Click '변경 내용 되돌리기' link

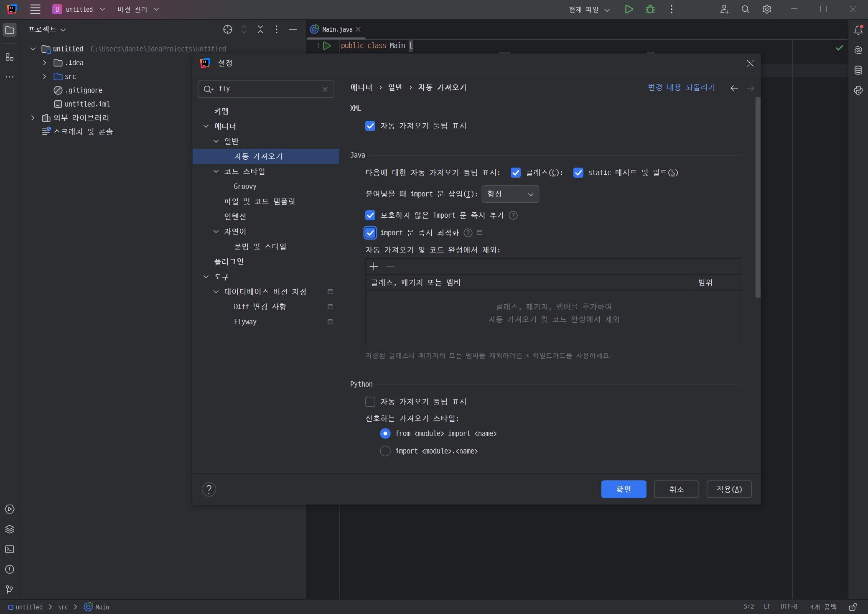pyautogui.click(x=681, y=87)
